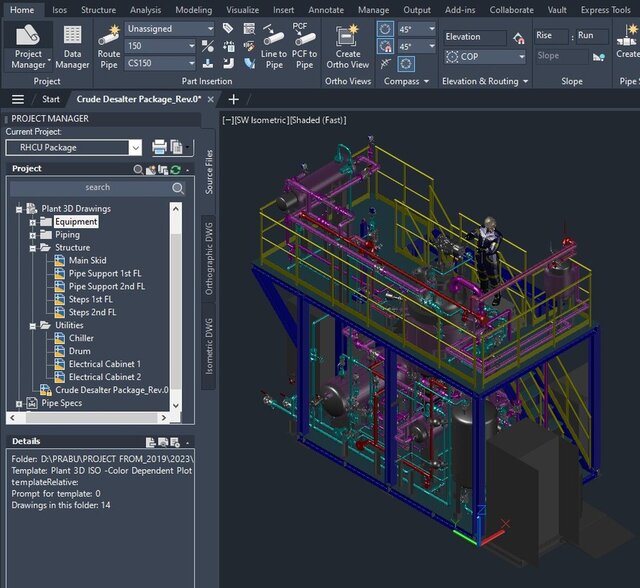Open the pipe size 150 dropdown
640x588 pixels.
(x=160, y=46)
